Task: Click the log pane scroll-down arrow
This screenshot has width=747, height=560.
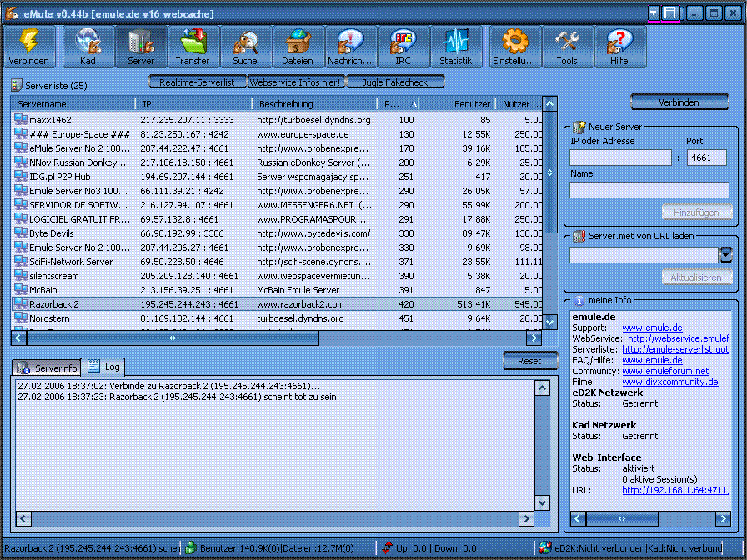Action: point(542,502)
